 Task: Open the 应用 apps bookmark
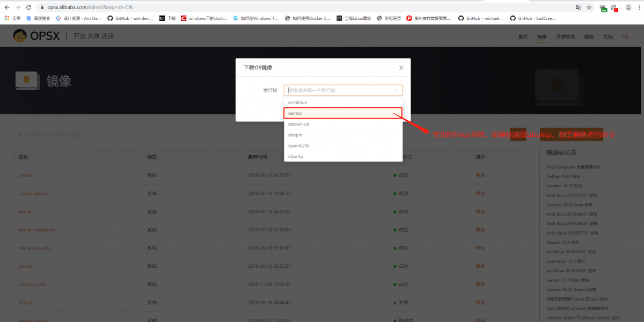point(12,18)
